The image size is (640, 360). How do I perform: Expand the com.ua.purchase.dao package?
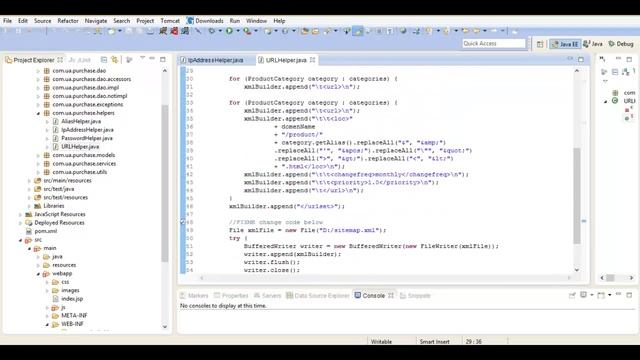(38, 71)
